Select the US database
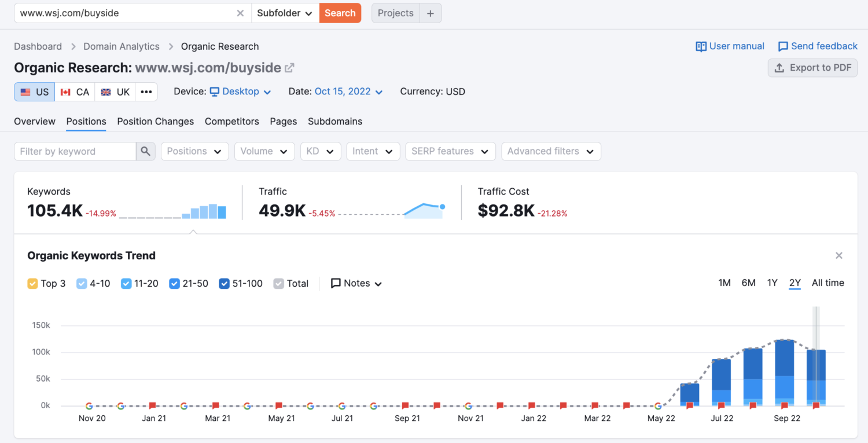 click(x=35, y=92)
